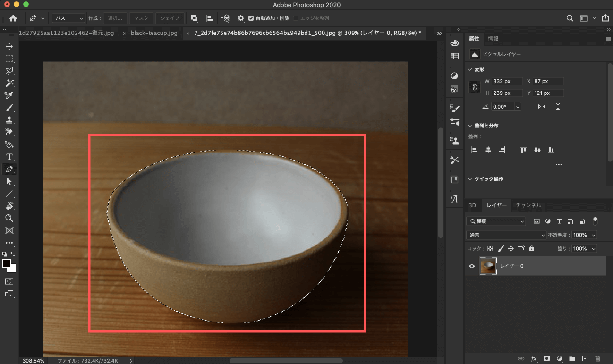Toggle lock position icon
This screenshot has width=613, height=364.
[511, 248]
